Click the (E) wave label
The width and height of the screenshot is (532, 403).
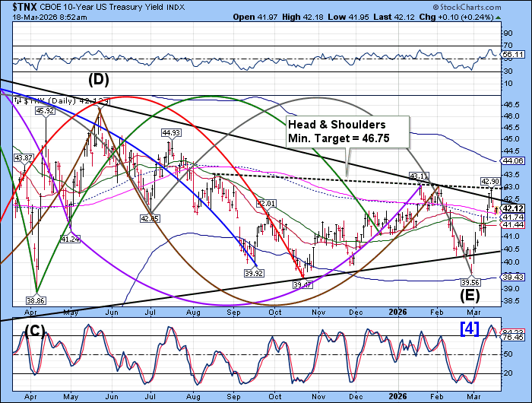click(471, 294)
